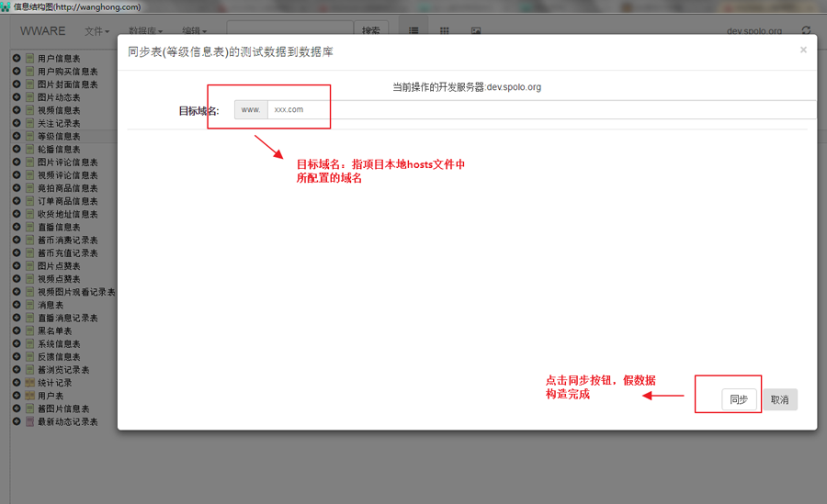The width and height of the screenshot is (827, 504).
Task: Click table icon of 视频信息表 row
Action: (x=30, y=110)
